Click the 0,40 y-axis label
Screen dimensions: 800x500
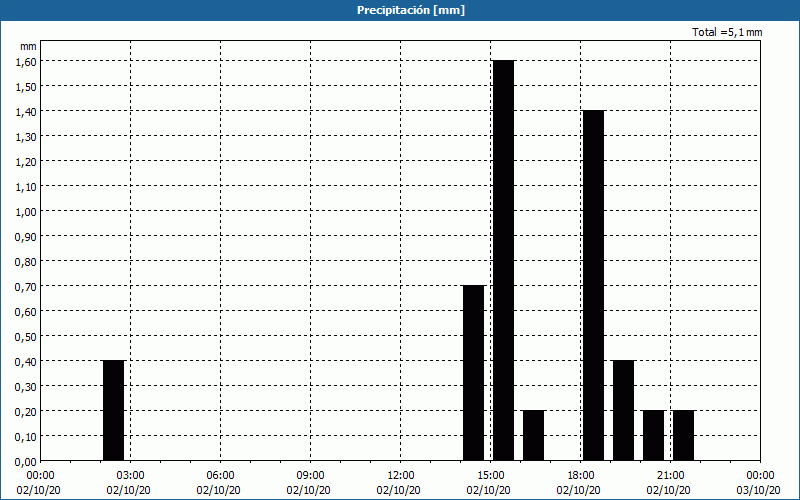tap(26, 362)
